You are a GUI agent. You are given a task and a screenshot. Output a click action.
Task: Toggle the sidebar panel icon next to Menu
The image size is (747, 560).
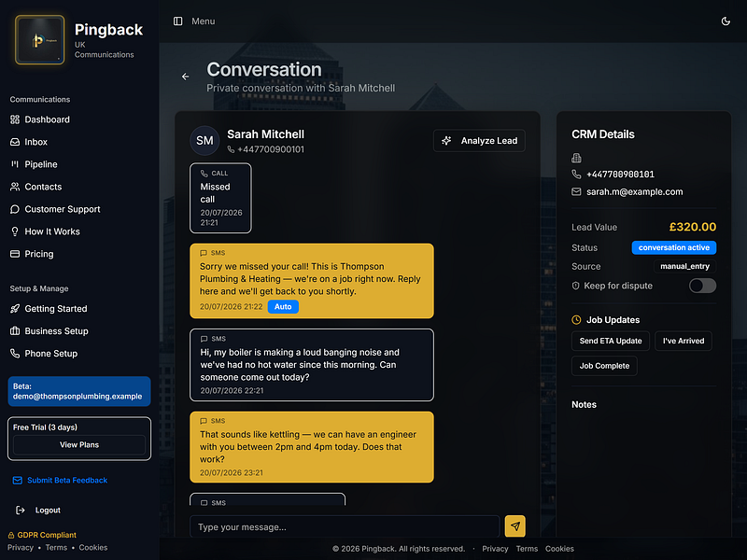pos(177,21)
